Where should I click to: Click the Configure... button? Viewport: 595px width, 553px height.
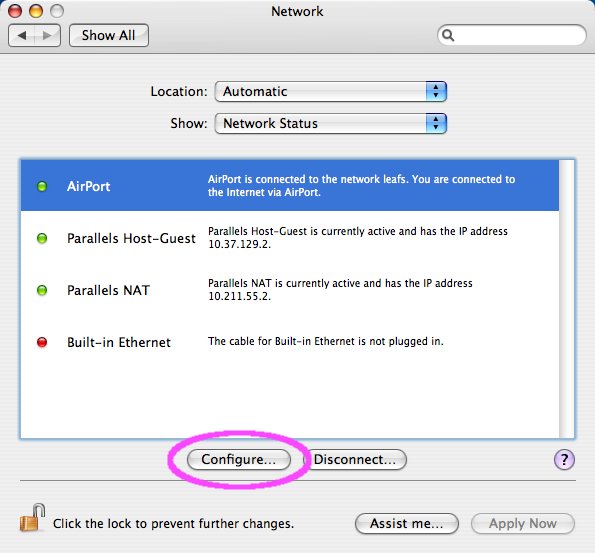[239, 460]
